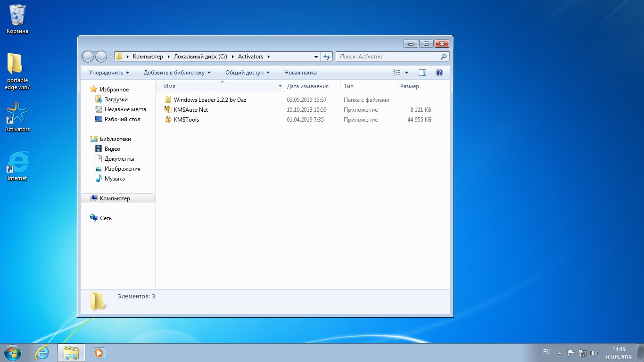This screenshot has height=362, width=644.
Task: Click the Новая папка button
Action: click(x=300, y=73)
